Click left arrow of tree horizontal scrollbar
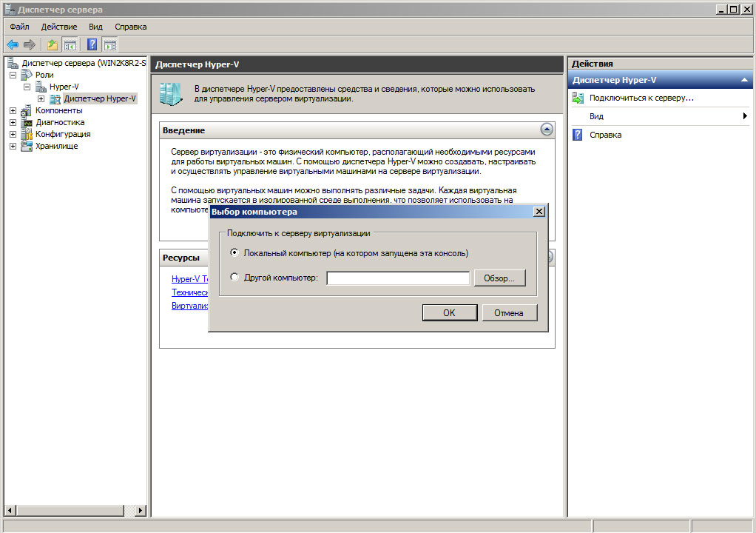The image size is (756, 533). tap(10, 510)
